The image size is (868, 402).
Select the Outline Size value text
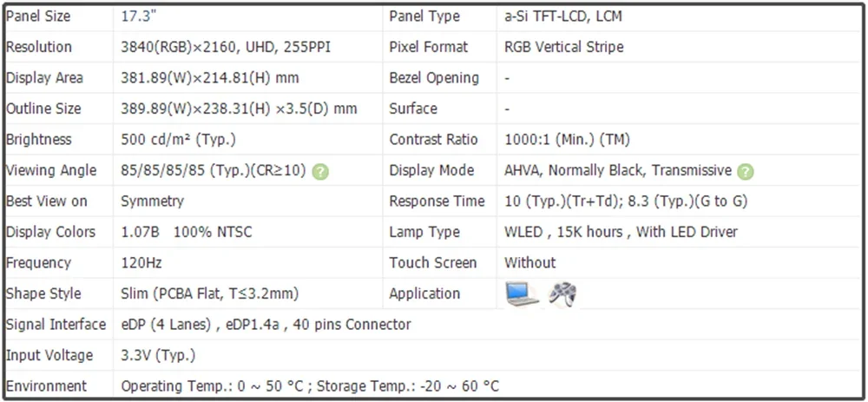coord(239,109)
